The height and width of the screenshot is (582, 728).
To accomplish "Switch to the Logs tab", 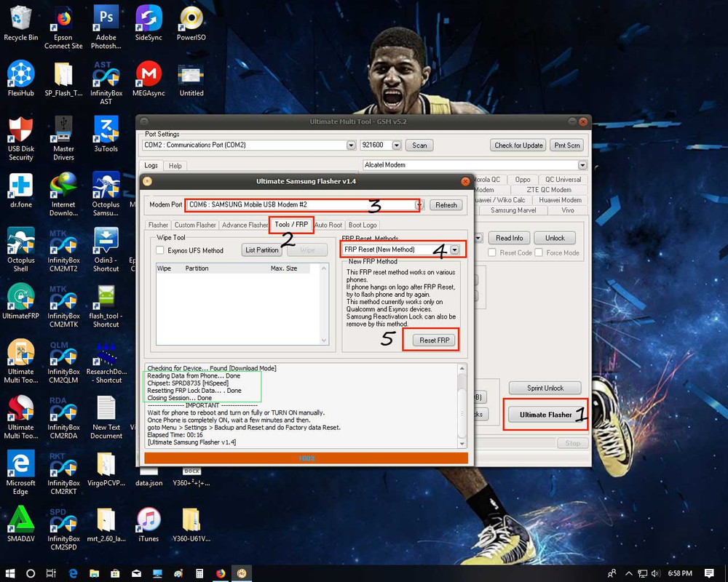I will (x=151, y=165).
